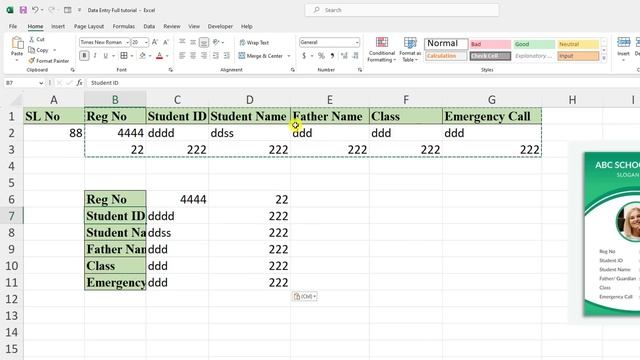Apply Percent Style format
The image size is (640, 360).
pos(321,55)
